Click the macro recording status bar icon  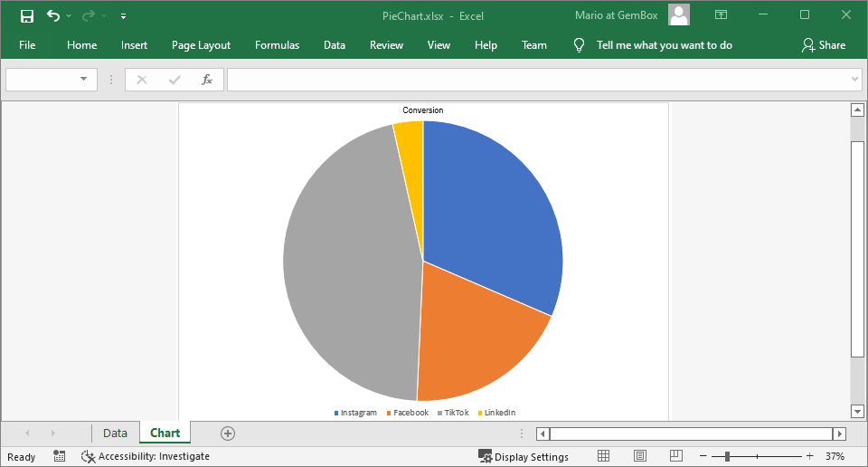pyautogui.click(x=60, y=456)
